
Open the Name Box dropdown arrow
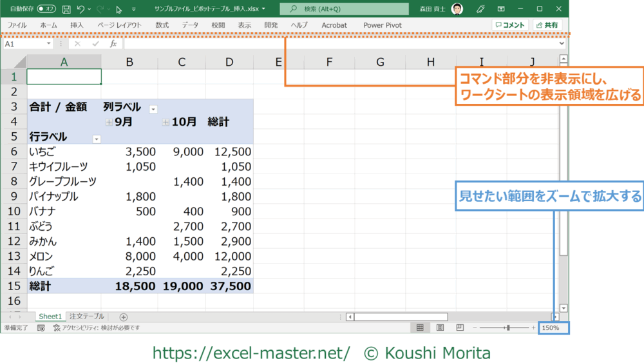(x=49, y=44)
